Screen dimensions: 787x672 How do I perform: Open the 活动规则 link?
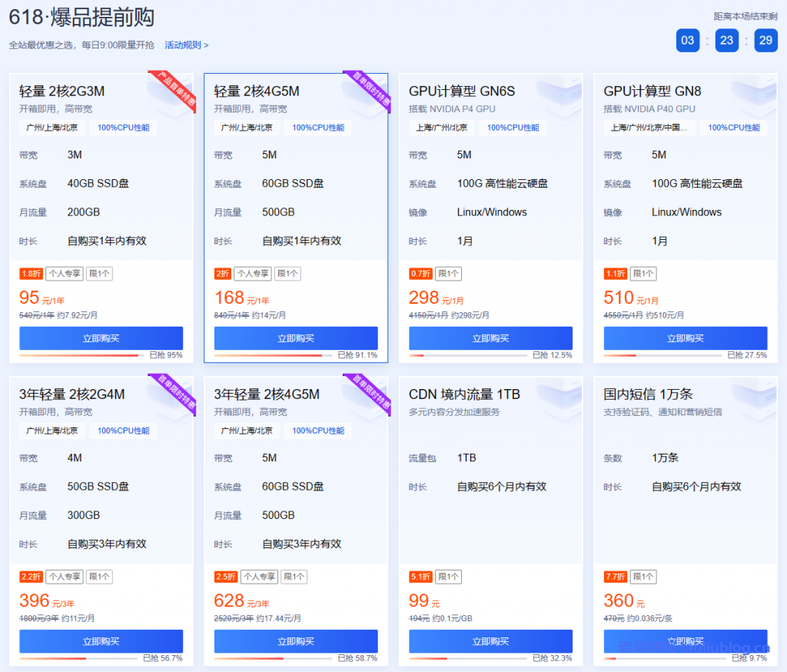[184, 44]
